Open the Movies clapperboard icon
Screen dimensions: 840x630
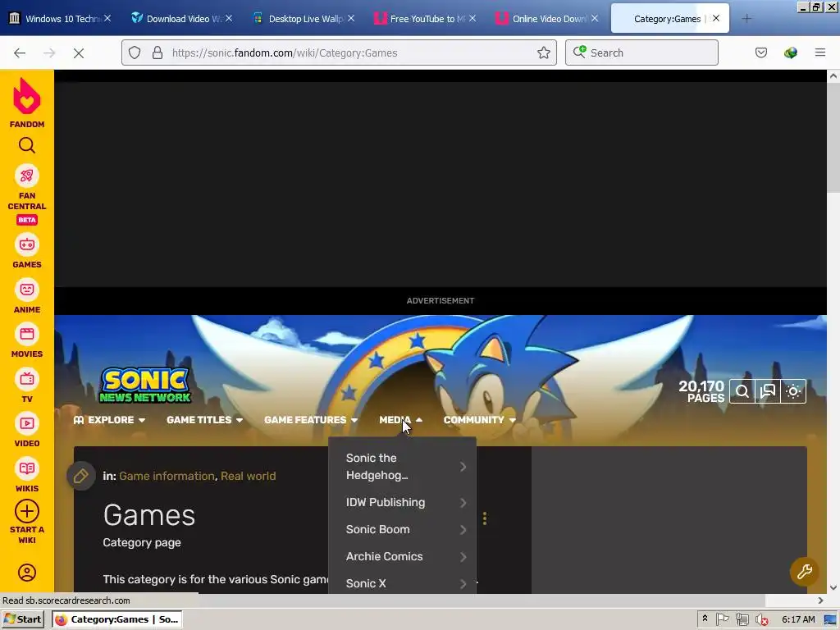[x=27, y=335]
